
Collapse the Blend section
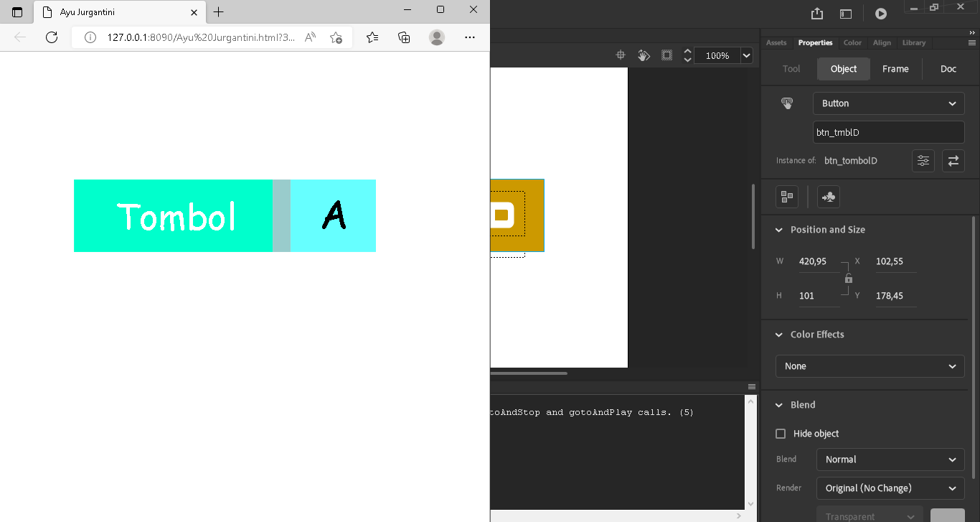click(x=779, y=405)
